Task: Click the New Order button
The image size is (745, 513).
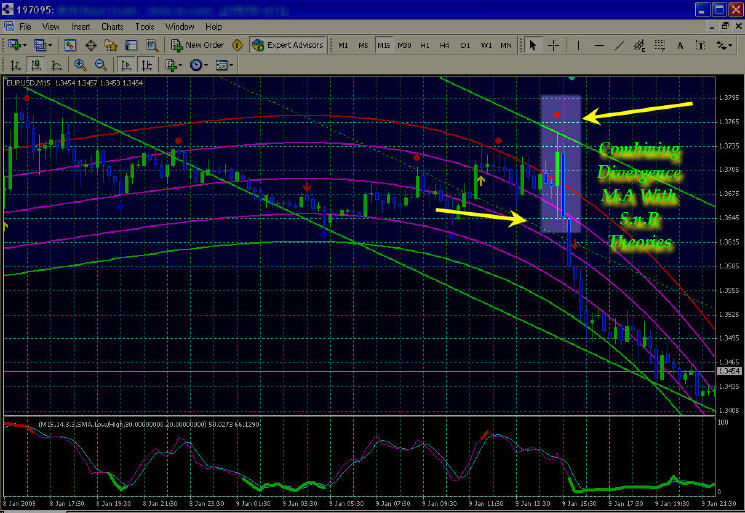Action: 198,45
